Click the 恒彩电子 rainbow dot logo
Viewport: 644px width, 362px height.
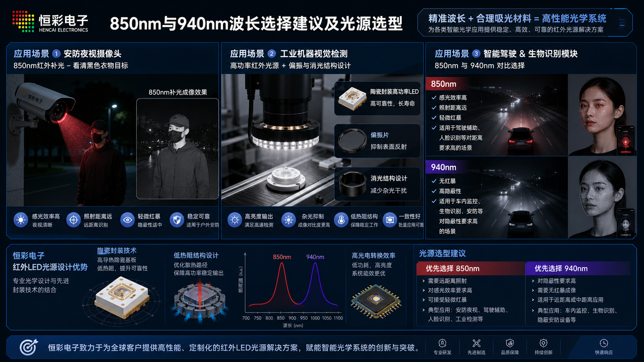click(23, 21)
